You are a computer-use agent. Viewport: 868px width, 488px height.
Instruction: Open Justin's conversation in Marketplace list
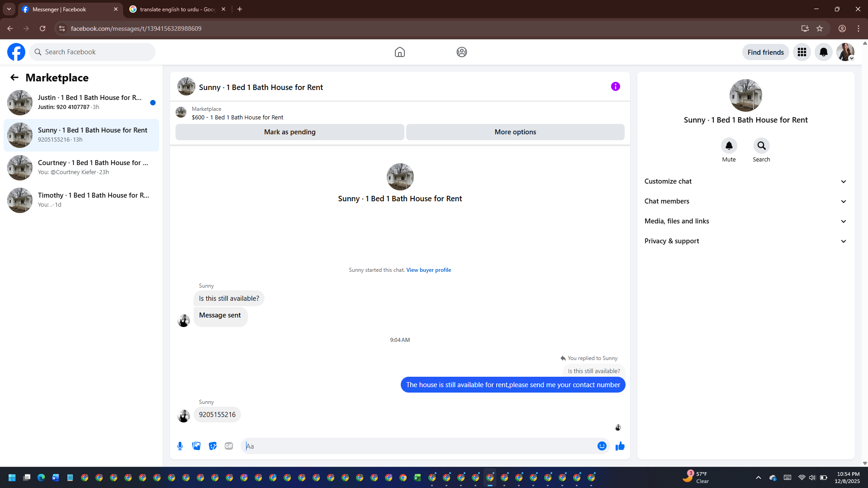click(x=81, y=102)
